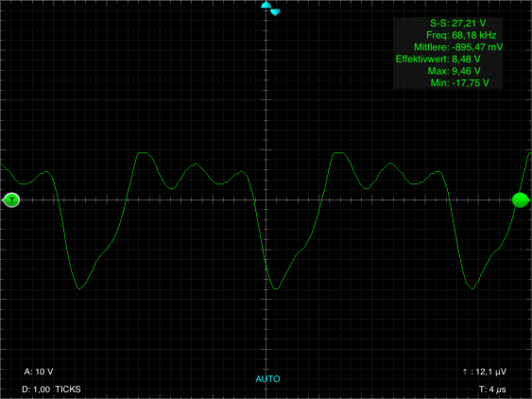Viewport: 532px width, 399px height.
Task: Select the upper cyan horizontal position marker
Action: click(x=266, y=5)
